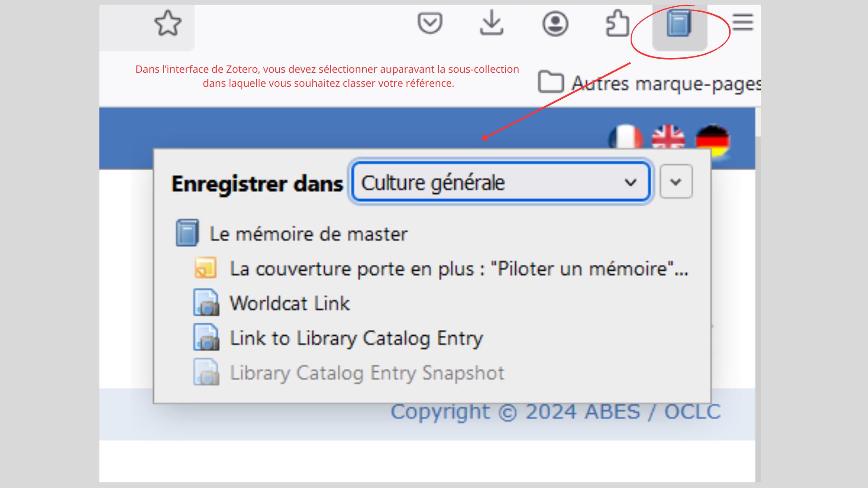Click the yellow note icon

click(206, 268)
